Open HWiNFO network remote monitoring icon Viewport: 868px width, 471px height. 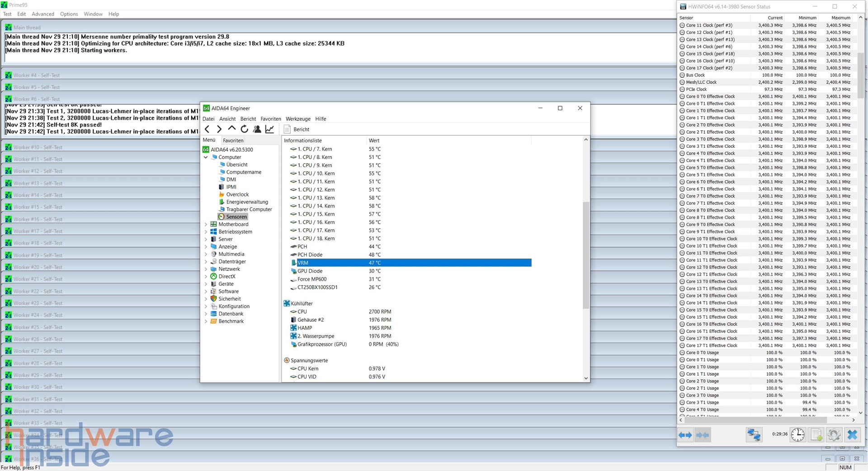point(754,435)
